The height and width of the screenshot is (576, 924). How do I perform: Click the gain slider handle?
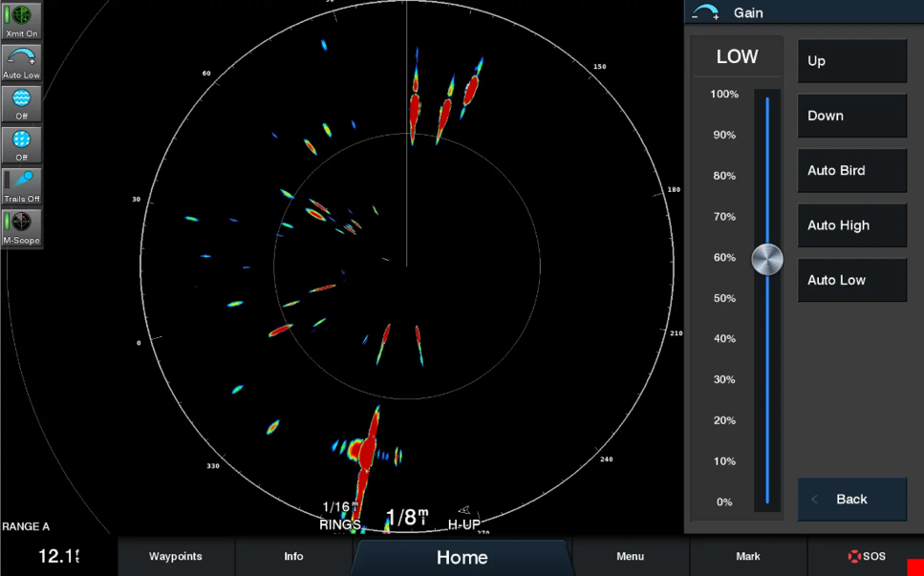coord(767,259)
